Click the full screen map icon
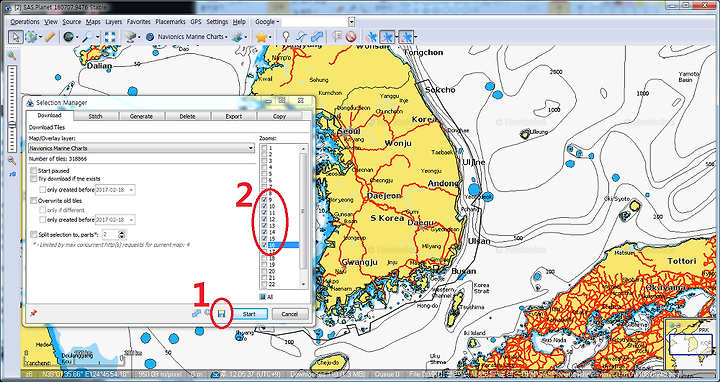This screenshot has height=382, width=720. click(110, 37)
